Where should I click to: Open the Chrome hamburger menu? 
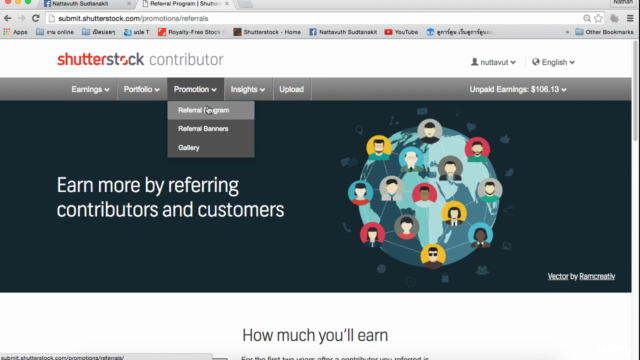[x=630, y=18]
